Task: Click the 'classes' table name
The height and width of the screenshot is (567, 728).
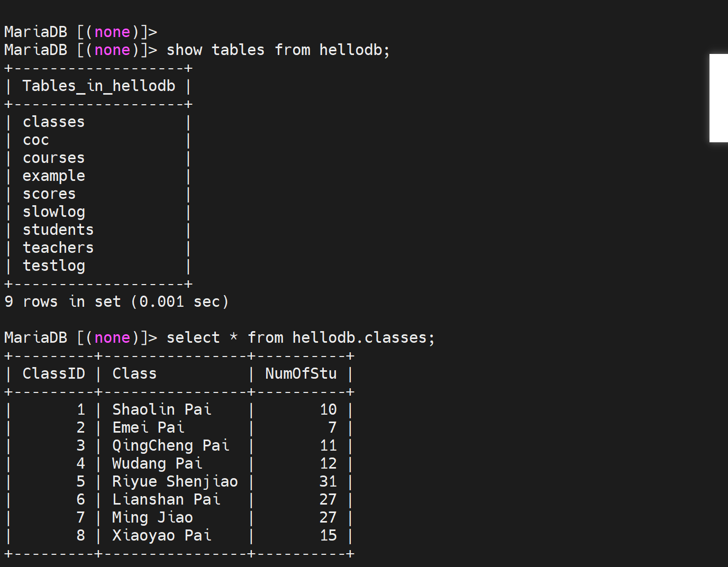Action: [53, 122]
